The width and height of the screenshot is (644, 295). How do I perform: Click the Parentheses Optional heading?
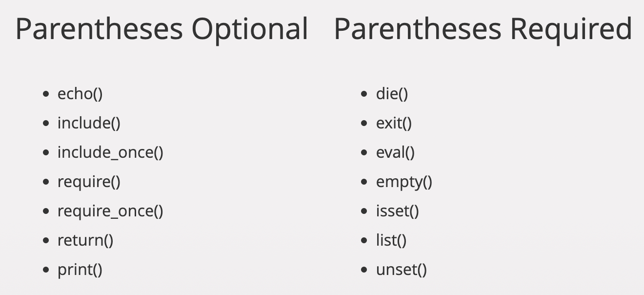pos(161,29)
